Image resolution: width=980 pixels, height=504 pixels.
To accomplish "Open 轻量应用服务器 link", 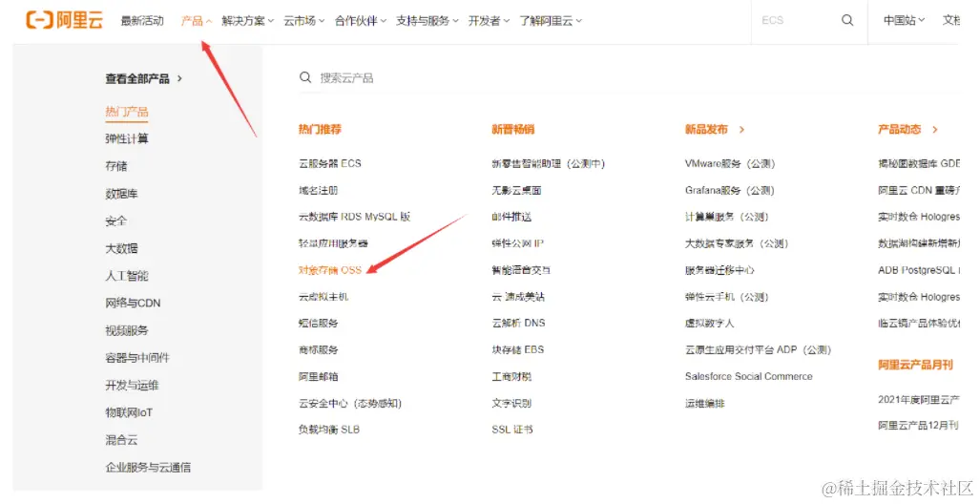I will pos(333,243).
